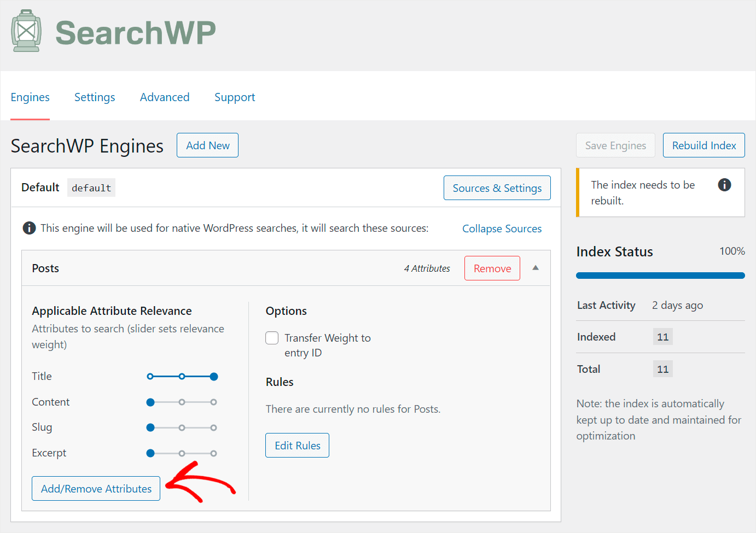This screenshot has width=756, height=533.
Task: Enable Transfer Weight to entry ID checkbox
Action: (272, 338)
